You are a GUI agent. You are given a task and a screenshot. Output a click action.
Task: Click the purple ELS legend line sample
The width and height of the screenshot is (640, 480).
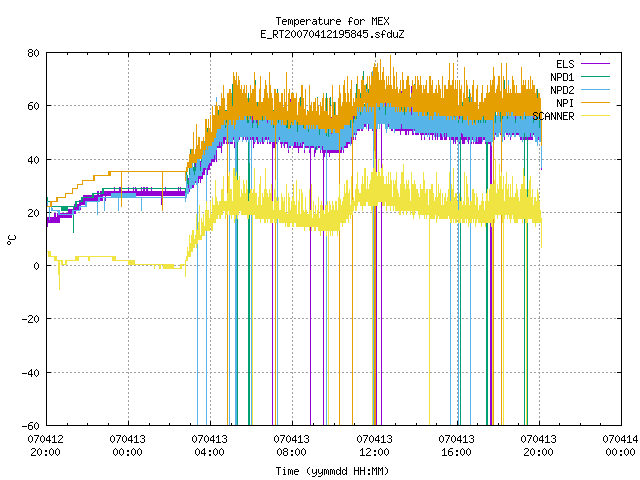pos(595,64)
